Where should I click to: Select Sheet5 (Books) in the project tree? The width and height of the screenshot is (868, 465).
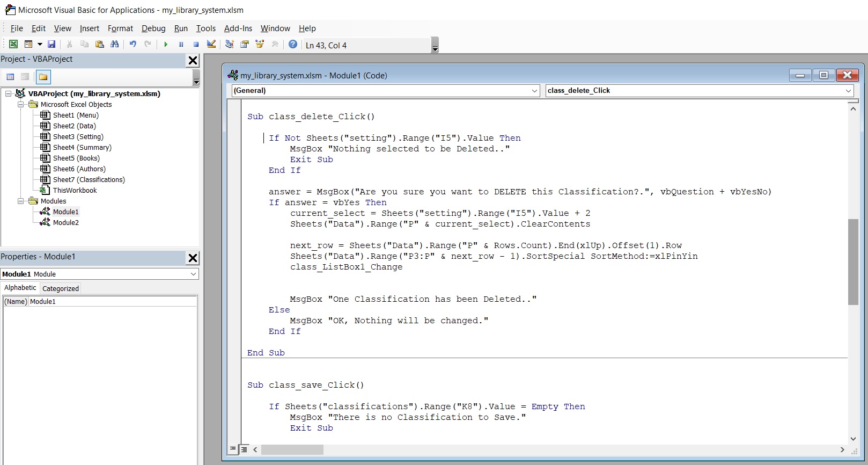coord(76,158)
